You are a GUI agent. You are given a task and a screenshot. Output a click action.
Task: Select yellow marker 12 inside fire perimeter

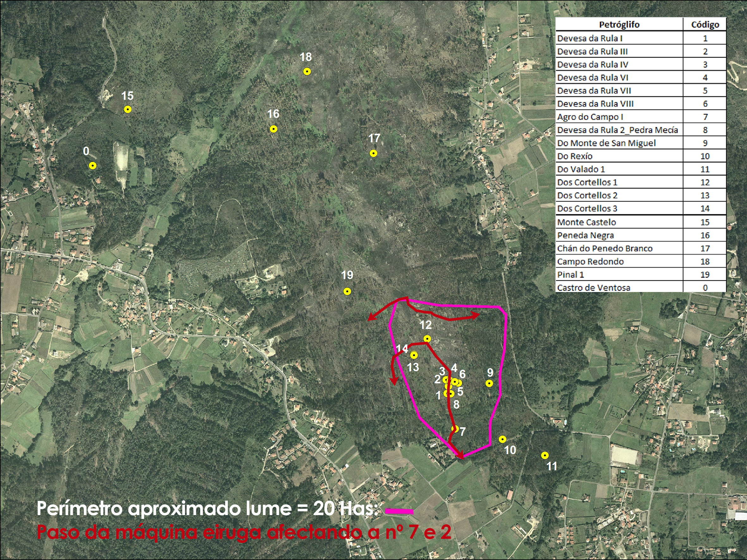(x=427, y=338)
